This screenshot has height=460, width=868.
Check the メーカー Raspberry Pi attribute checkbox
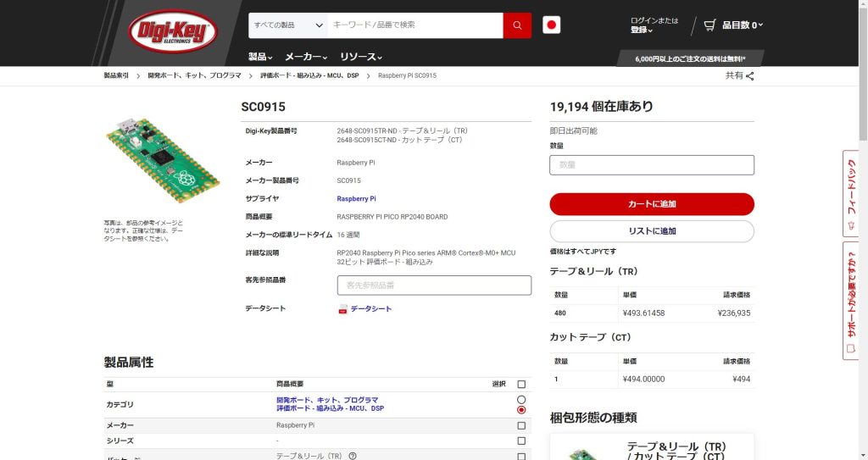pyautogui.click(x=521, y=425)
